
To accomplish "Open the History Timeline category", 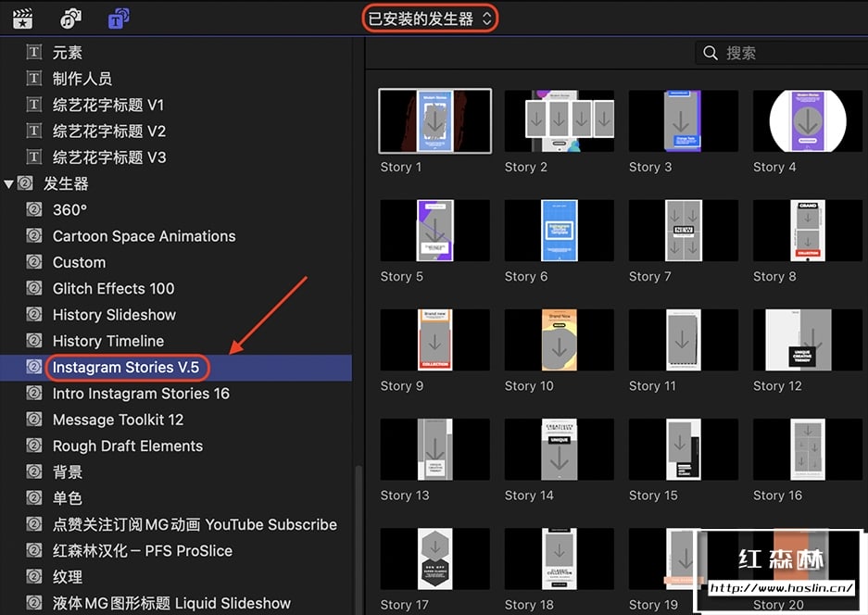I will click(x=108, y=341).
